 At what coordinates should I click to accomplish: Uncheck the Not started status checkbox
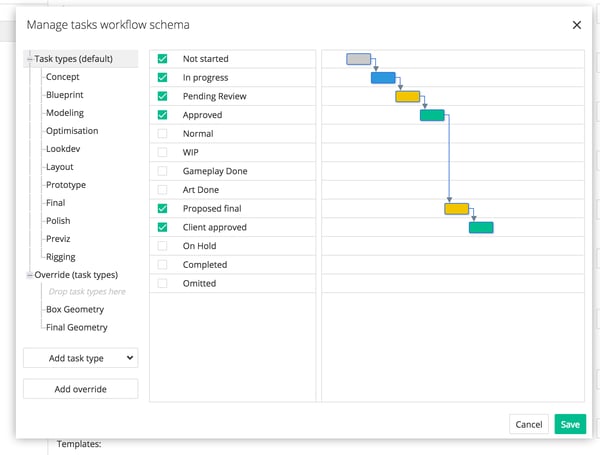pos(162,59)
